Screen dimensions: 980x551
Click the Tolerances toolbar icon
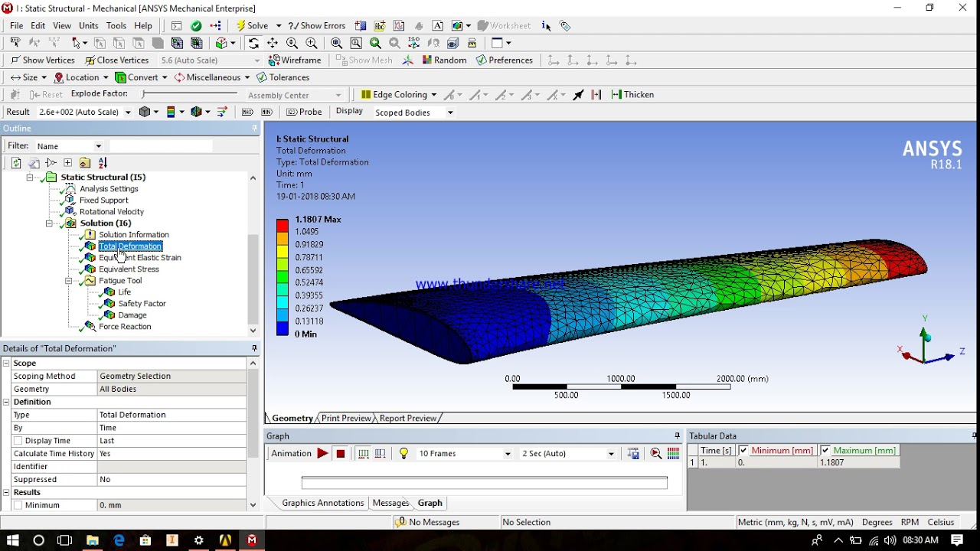tap(283, 77)
